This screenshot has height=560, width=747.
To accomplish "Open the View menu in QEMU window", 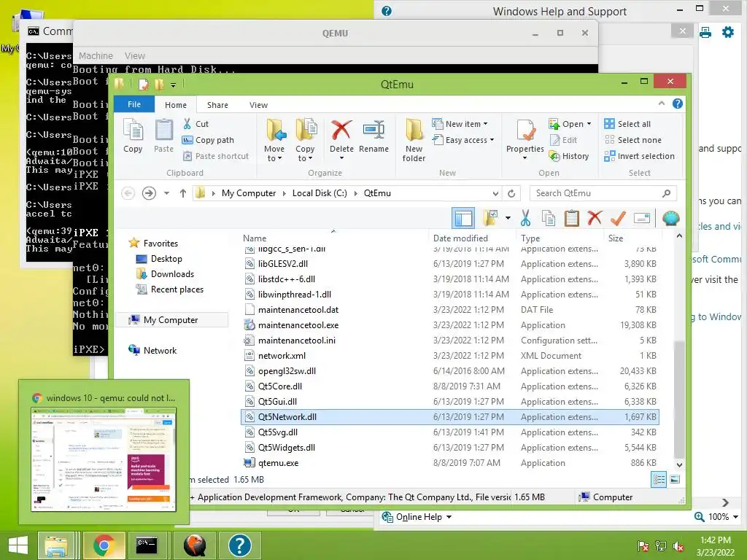I will (135, 55).
